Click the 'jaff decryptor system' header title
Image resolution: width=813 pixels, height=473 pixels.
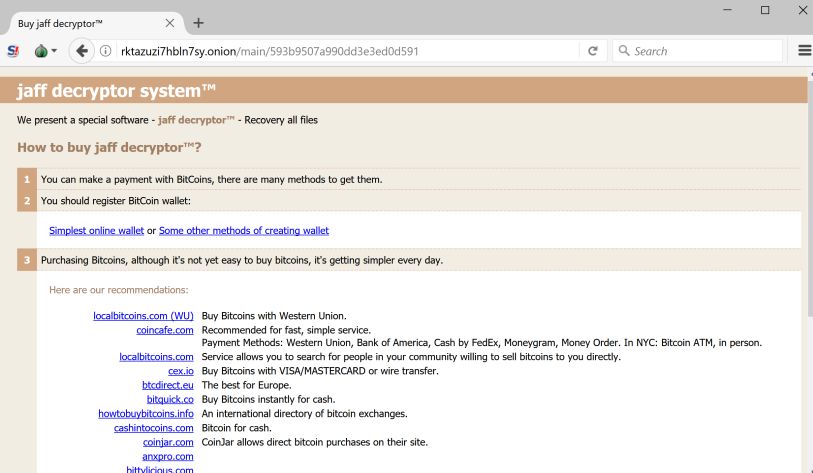coord(116,90)
